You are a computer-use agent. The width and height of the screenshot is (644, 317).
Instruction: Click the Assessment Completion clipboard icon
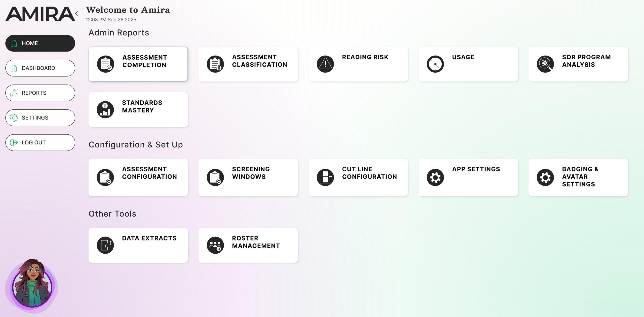(106, 64)
